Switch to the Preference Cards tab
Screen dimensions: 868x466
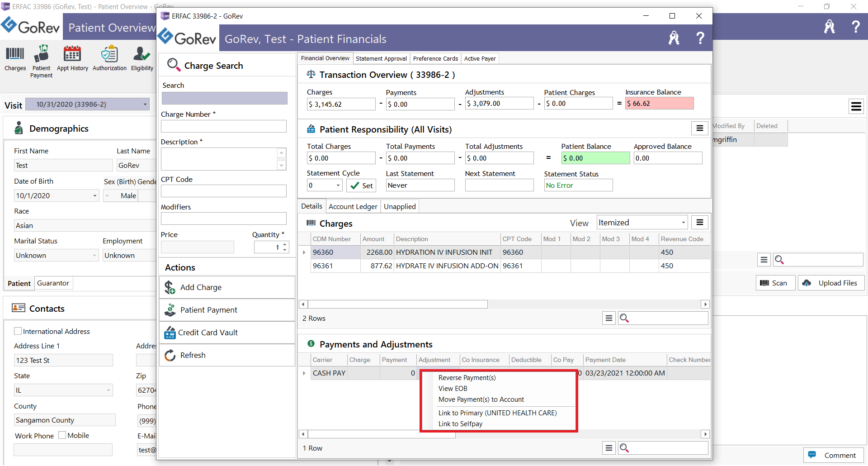point(435,58)
